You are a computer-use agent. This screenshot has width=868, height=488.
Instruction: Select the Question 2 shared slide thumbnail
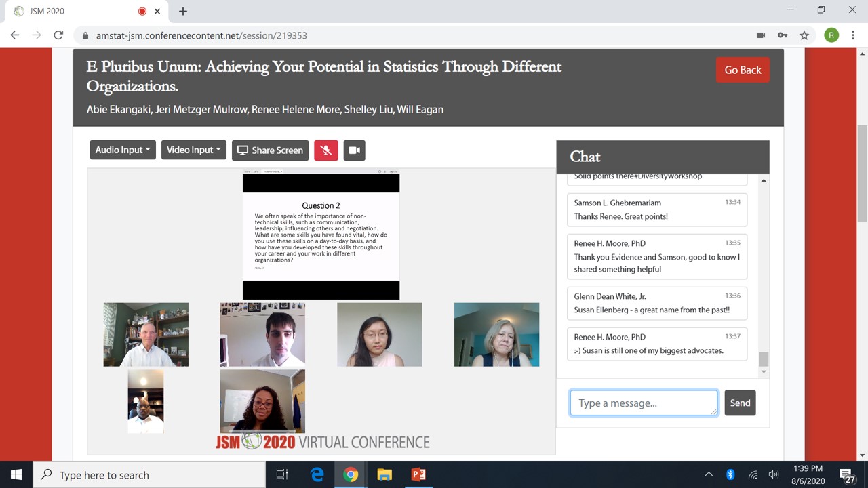coord(321,236)
